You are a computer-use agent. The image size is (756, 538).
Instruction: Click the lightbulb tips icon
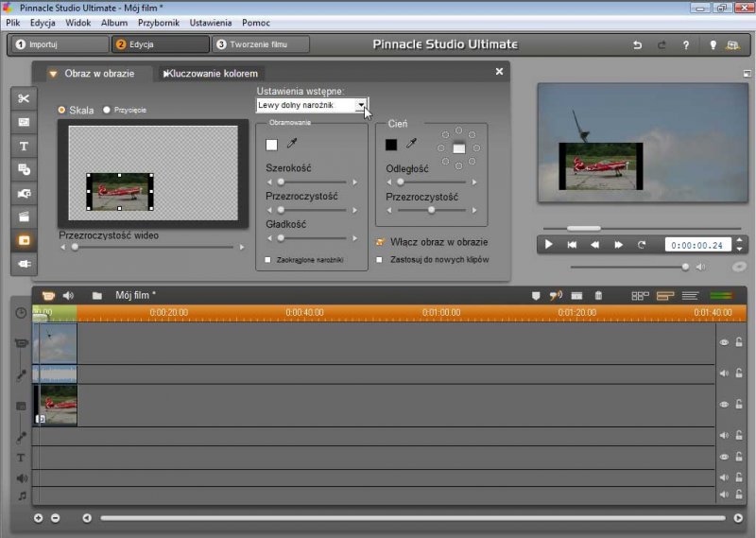(713, 44)
